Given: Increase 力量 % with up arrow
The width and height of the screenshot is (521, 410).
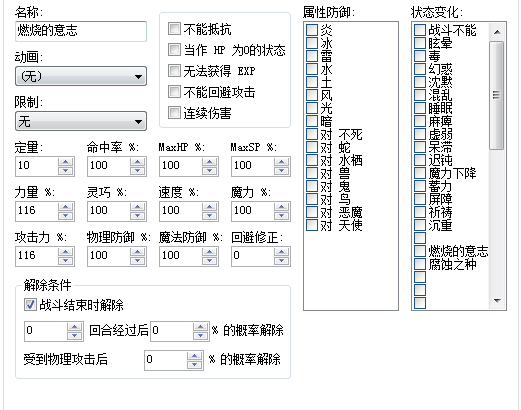Looking at the screenshot, I should point(65,207).
